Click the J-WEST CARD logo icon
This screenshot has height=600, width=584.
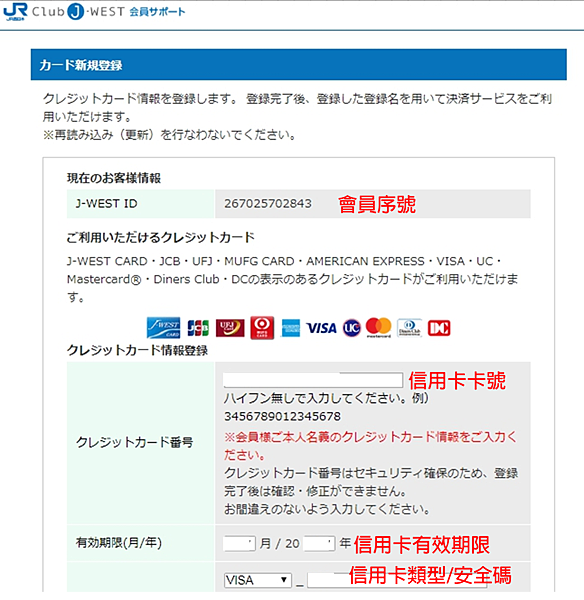coord(163,328)
